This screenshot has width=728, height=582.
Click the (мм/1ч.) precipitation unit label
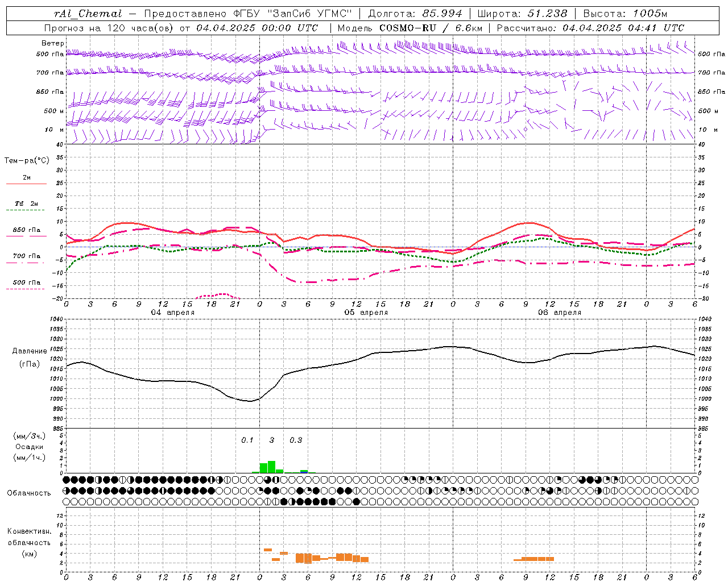[x=30, y=458]
